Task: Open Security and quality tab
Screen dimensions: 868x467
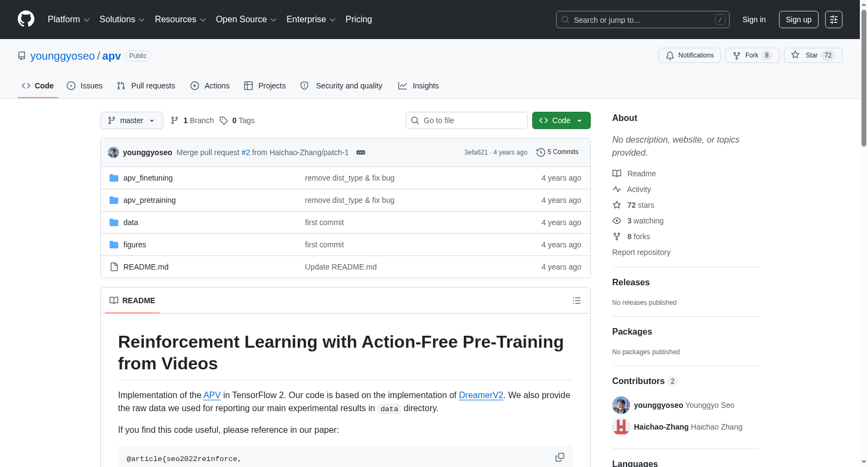Action: [341, 86]
